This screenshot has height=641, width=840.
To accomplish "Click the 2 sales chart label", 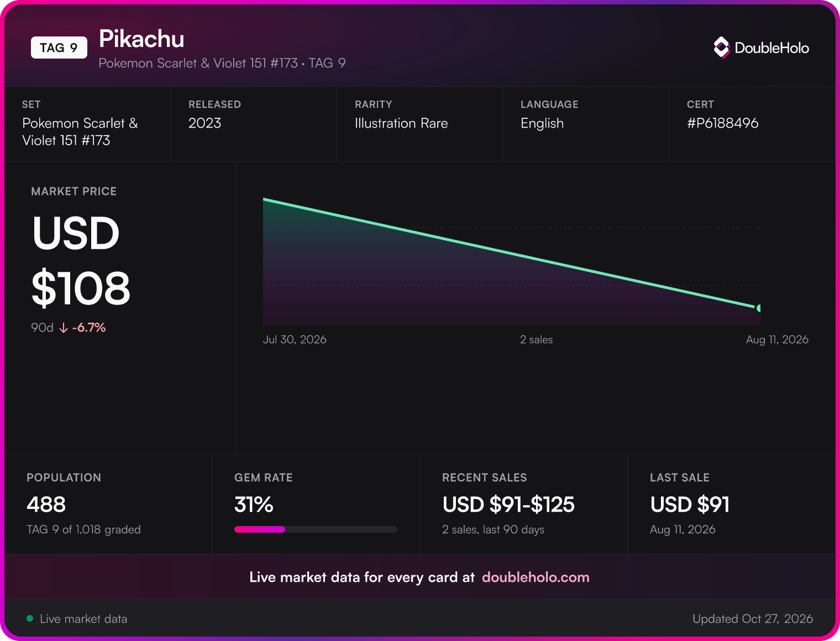I will coord(536,339).
